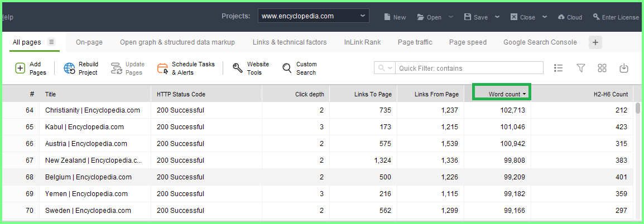644x224 pixels.
Task: Click the table vertical scrollbar thumb
Action: click(638, 108)
